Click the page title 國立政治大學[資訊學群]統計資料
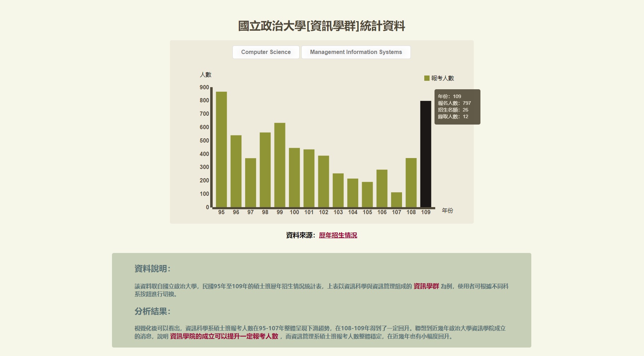The image size is (644, 356). pos(321,26)
